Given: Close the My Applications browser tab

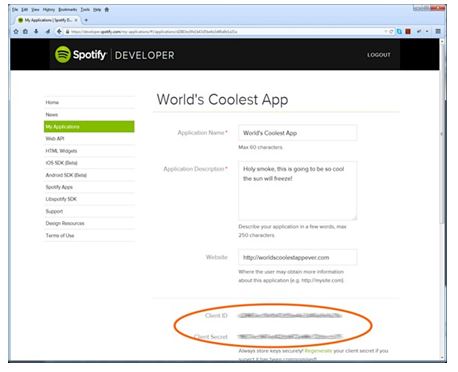Looking at the screenshot, I should click(76, 20).
